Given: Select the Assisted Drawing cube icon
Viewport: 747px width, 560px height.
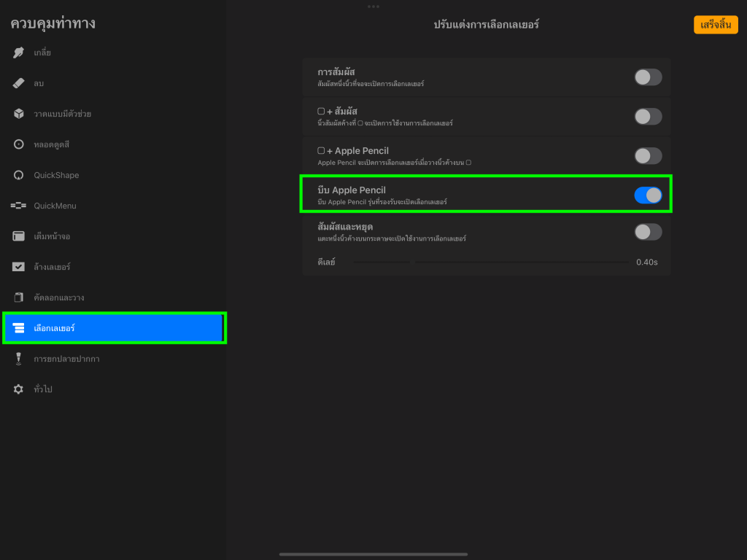Looking at the screenshot, I should point(19,114).
